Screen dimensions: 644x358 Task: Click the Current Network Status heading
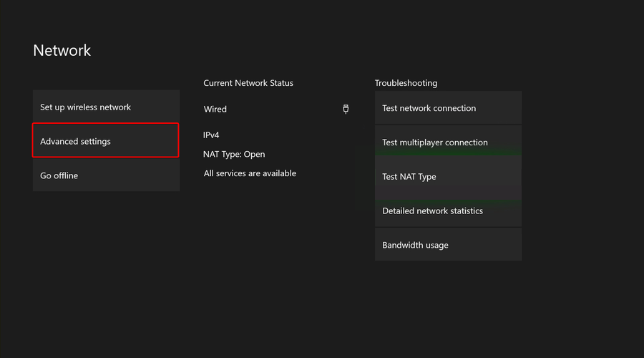coord(248,83)
